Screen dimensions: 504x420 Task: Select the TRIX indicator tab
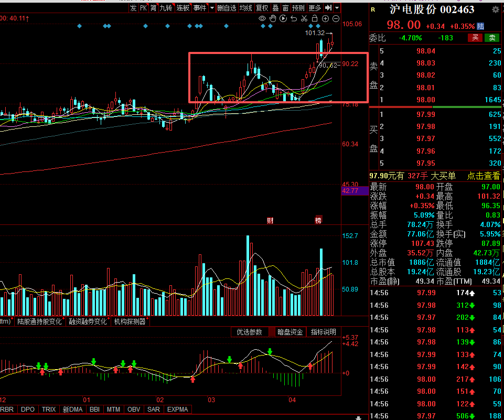pyautogui.click(x=49, y=410)
